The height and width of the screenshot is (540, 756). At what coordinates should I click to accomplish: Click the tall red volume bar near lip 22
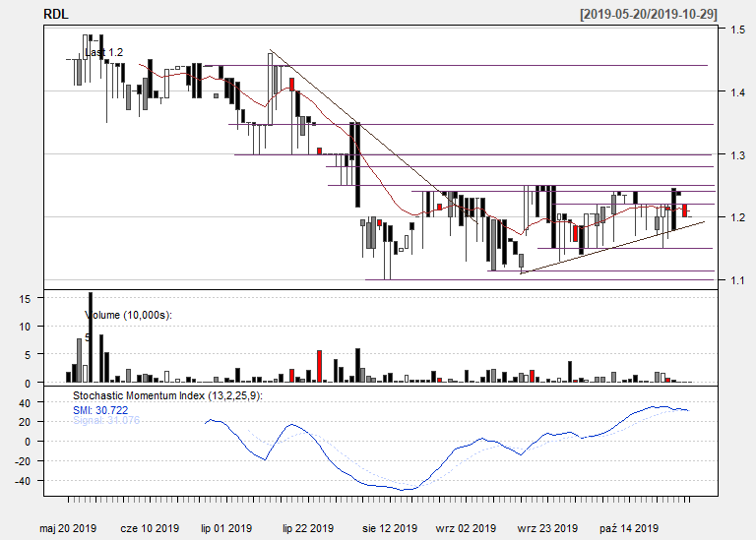319,367
